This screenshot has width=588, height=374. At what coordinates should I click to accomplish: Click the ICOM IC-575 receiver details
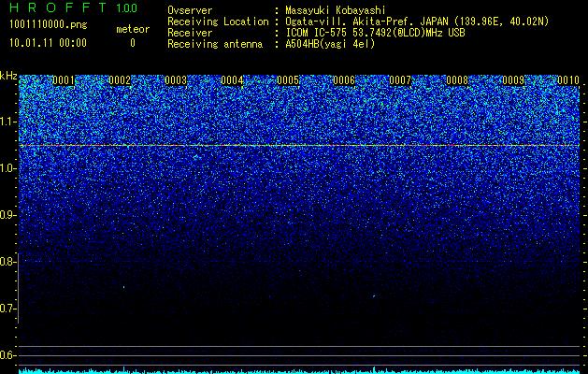375,33
